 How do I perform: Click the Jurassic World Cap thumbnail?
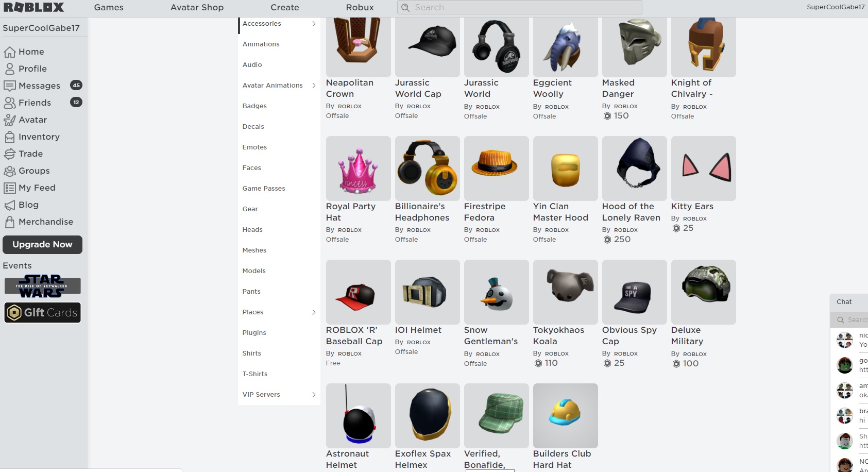428,46
